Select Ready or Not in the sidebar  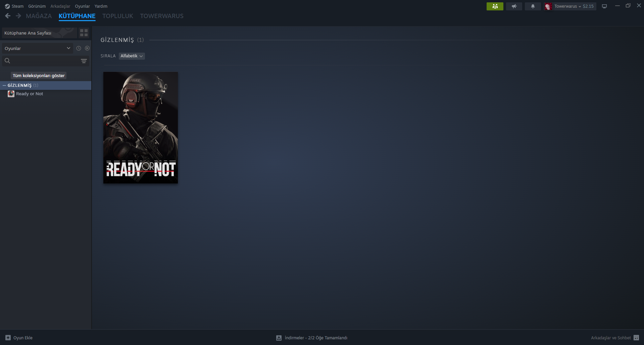[30, 94]
